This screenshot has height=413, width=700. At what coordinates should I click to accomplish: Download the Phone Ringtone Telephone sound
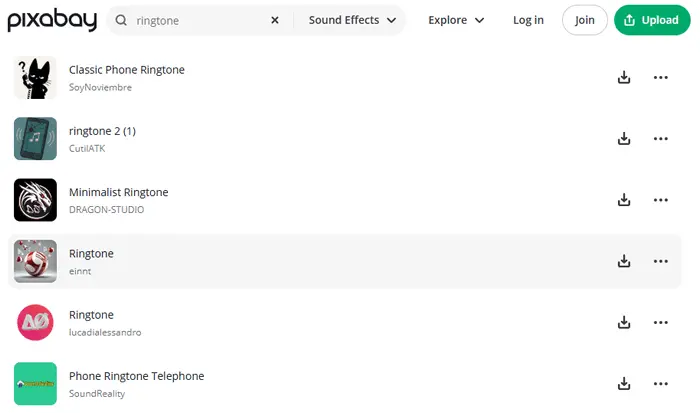(624, 384)
